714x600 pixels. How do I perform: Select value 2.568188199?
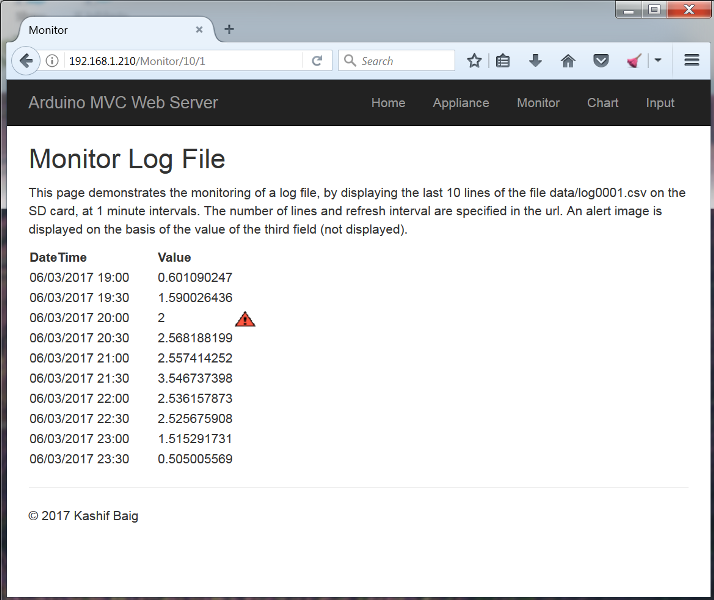(x=195, y=338)
